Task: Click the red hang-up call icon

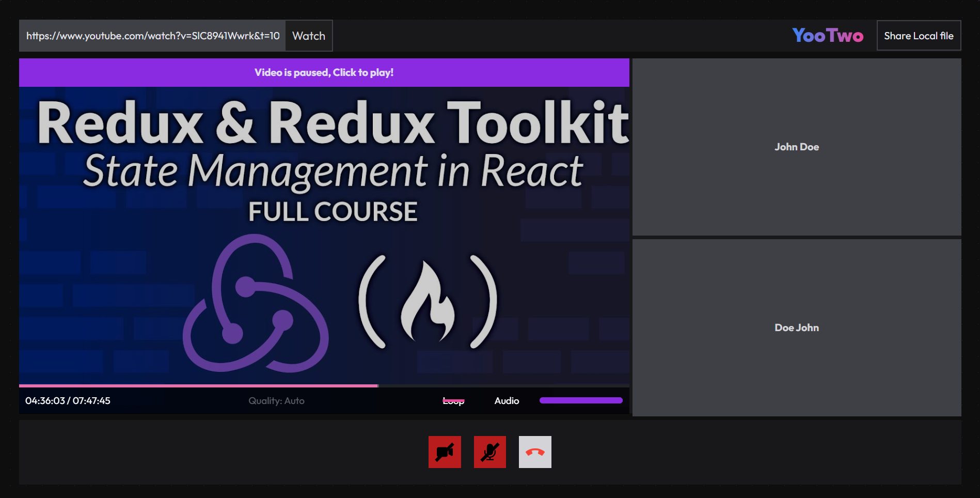Action: (535, 452)
